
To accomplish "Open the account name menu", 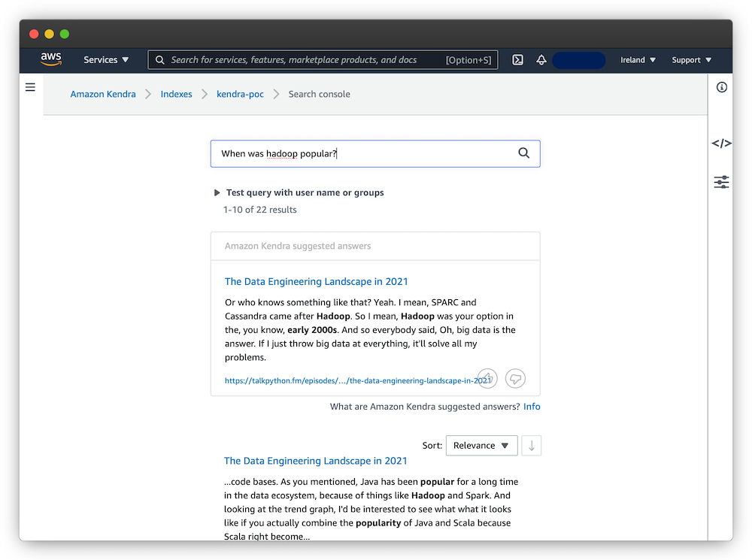I will [578, 60].
